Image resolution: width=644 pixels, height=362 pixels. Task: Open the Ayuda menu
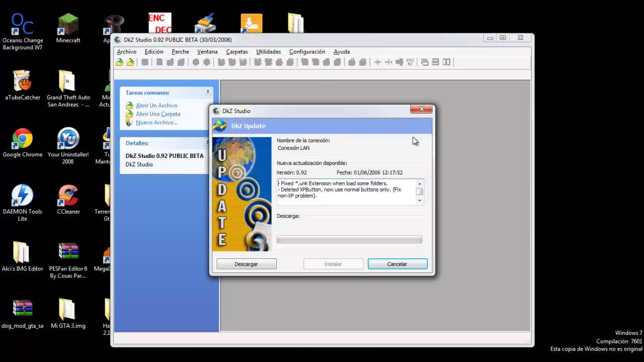[342, 52]
